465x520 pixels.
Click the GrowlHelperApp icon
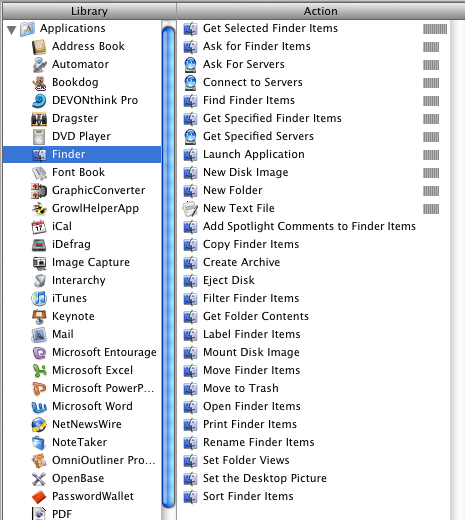(x=39, y=209)
